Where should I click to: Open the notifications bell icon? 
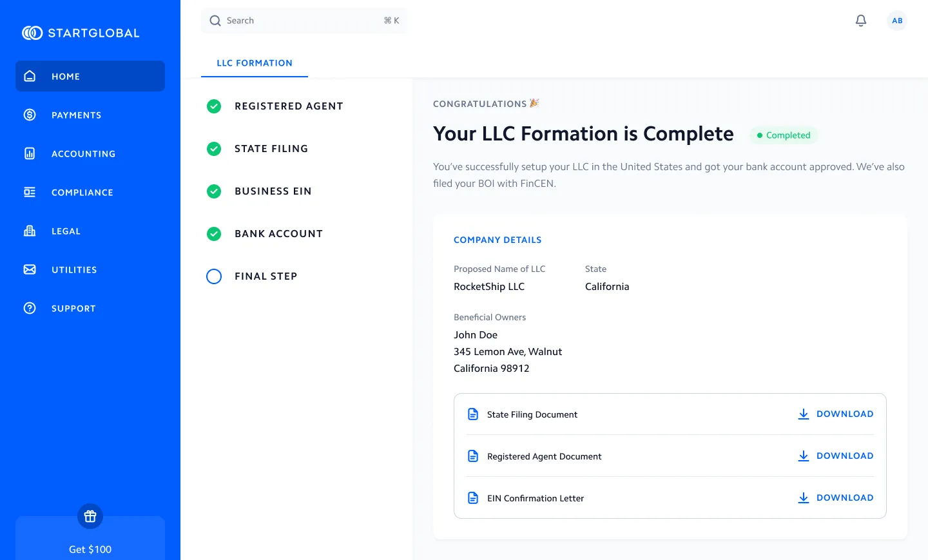coord(860,20)
